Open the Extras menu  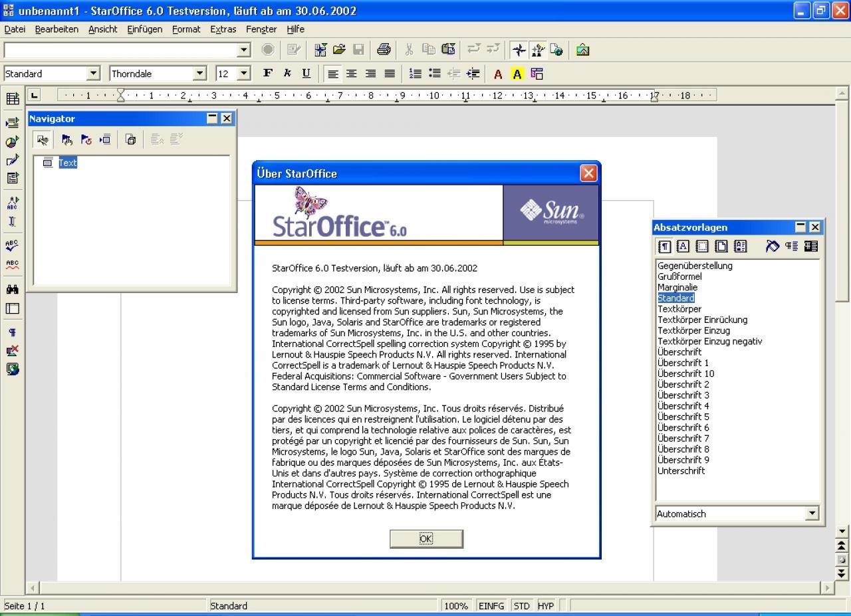pyautogui.click(x=223, y=29)
